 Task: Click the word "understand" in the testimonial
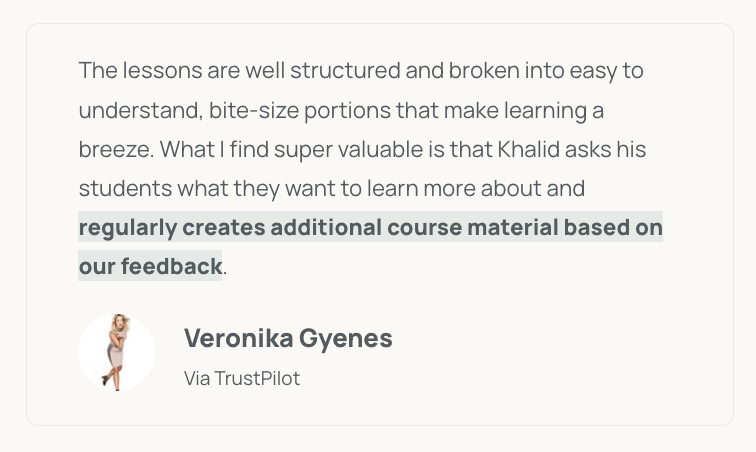(138, 110)
